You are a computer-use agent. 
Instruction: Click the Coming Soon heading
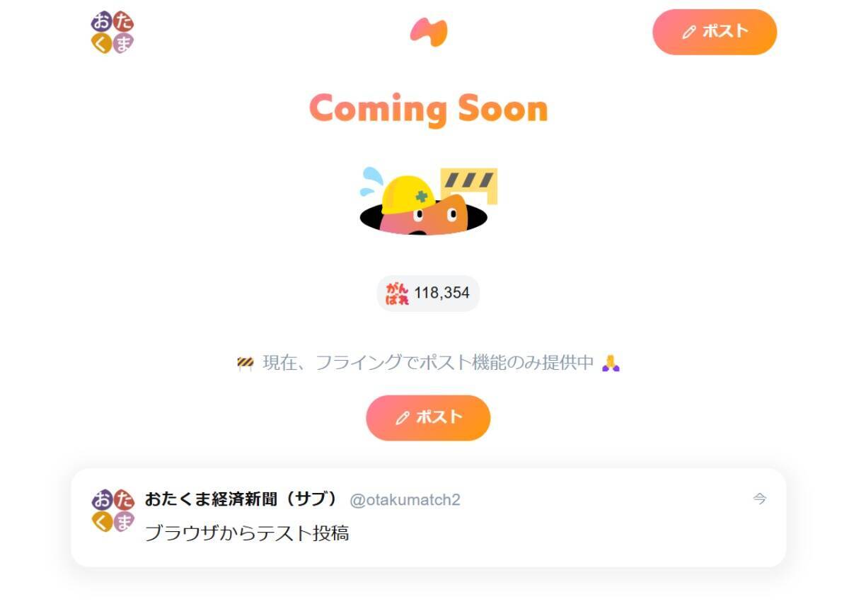click(x=429, y=108)
